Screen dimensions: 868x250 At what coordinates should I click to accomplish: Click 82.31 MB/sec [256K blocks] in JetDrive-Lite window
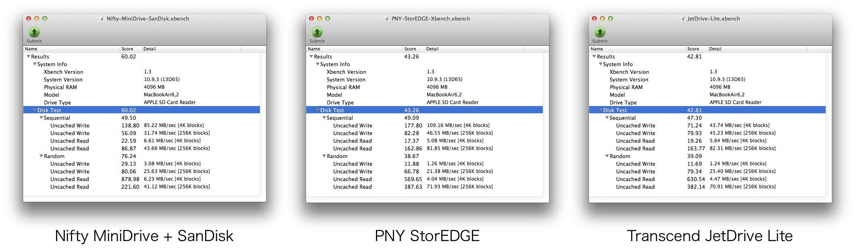[743, 148]
